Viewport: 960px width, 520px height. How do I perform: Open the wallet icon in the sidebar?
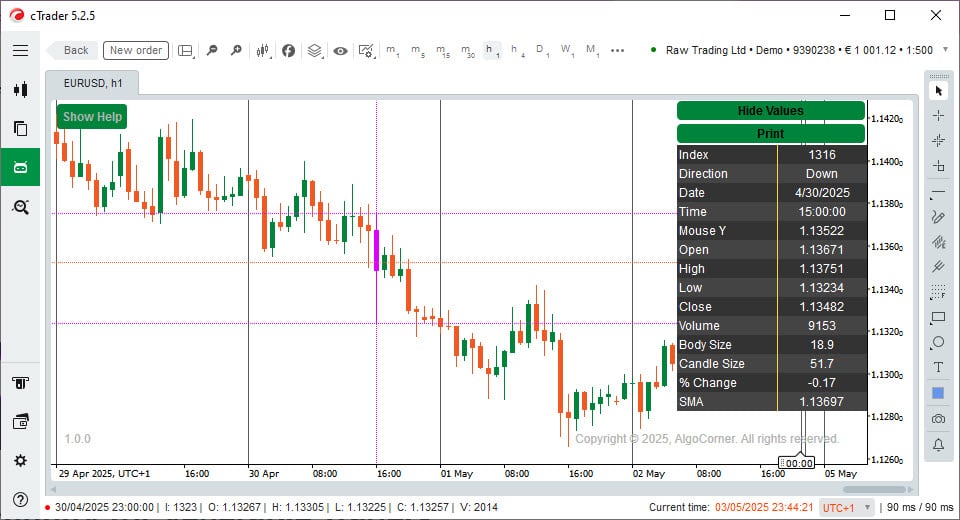[x=20, y=422]
